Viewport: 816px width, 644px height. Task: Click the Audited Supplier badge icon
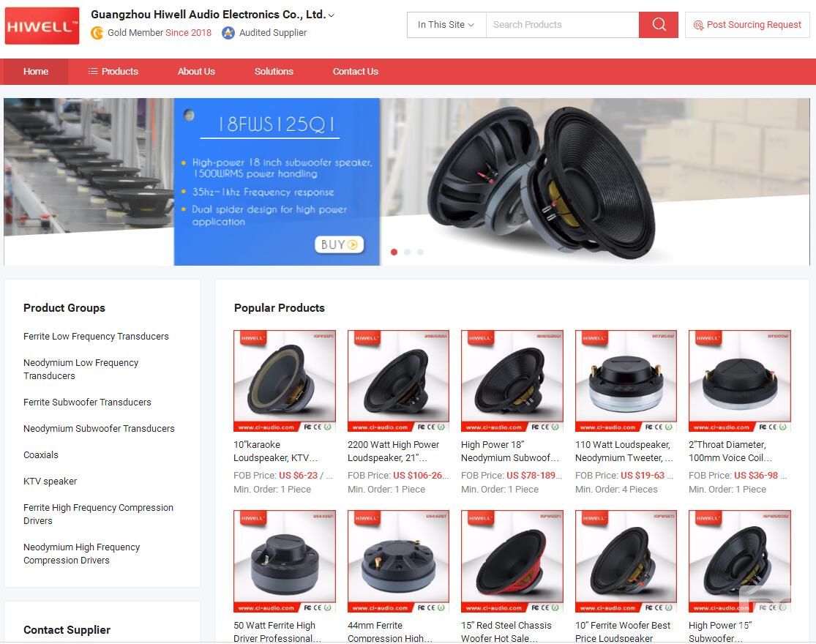click(x=228, y=33)
